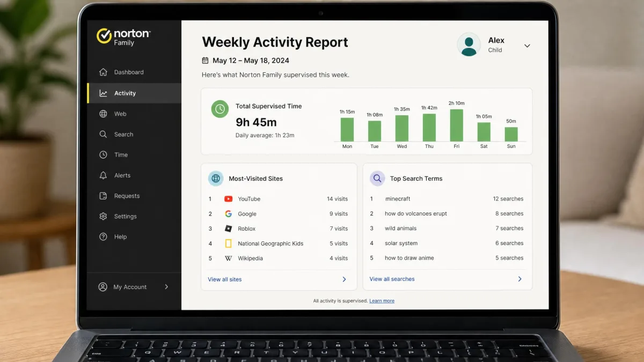Click the National Geographic Kids yellow icon
Viewport: 644px width, 362px height.
[228, 243]
